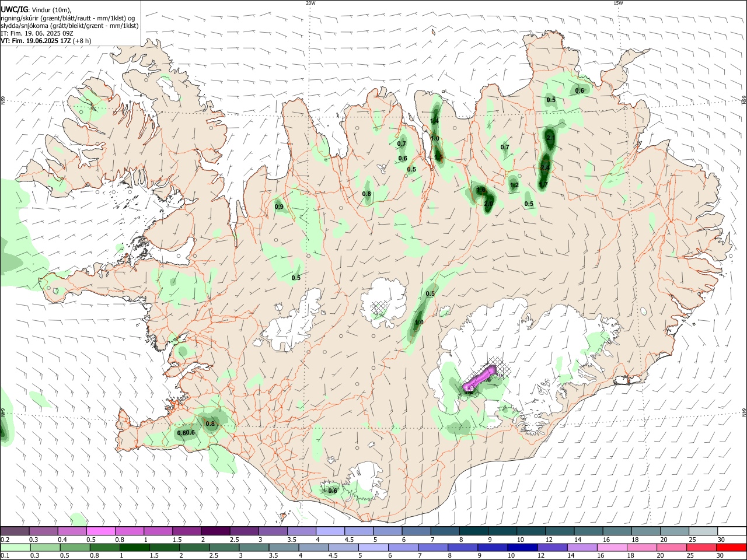Click the '0.60.6' overlapping value label
Viewport: 747px width, 560px height.
(186, 433)
